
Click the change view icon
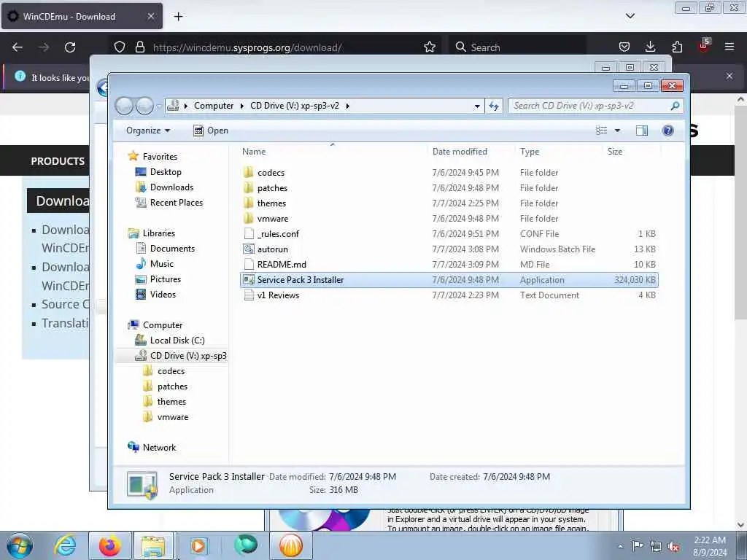602,131
